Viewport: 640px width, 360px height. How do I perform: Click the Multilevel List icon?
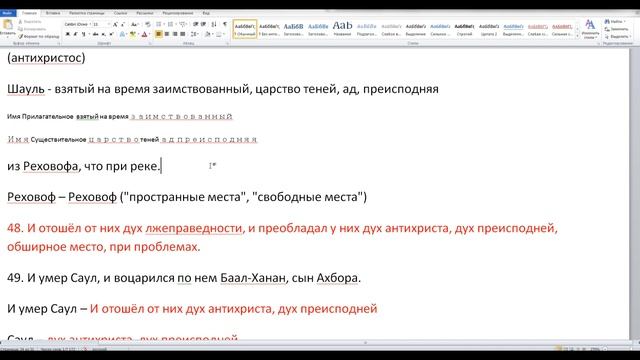coord(183,24)
